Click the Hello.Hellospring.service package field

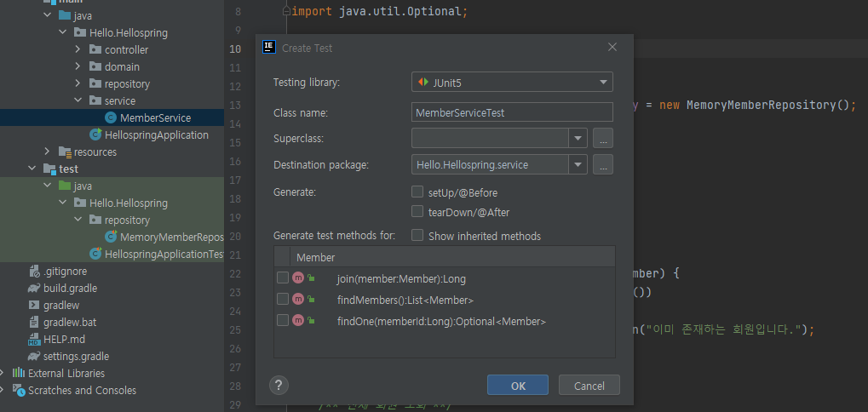click(491, 165)
